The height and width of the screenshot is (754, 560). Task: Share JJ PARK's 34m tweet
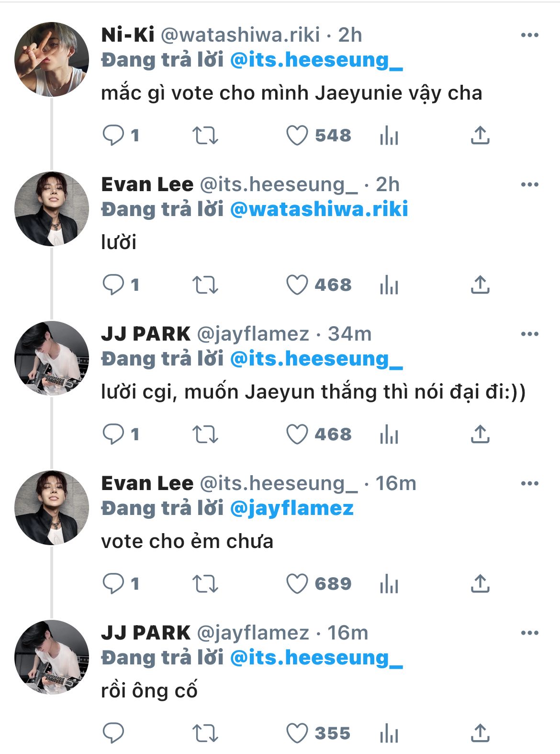(x=480, y=434)
